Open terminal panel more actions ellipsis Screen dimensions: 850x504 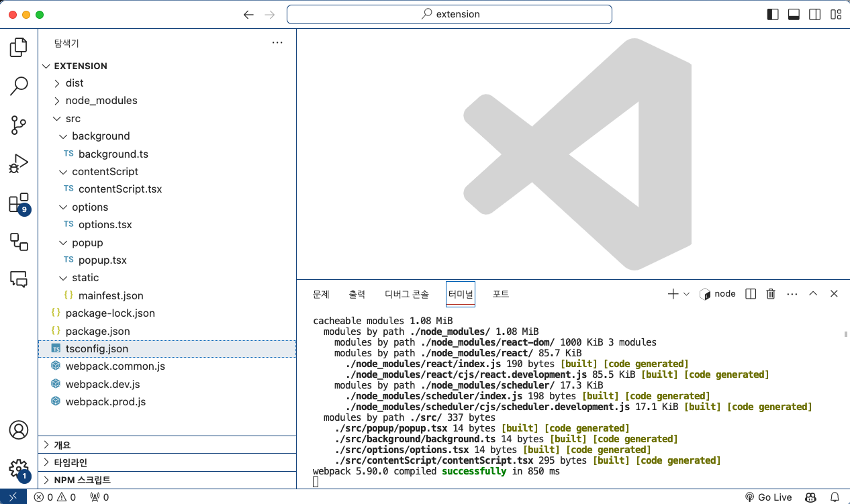click(x=792, y=294)
